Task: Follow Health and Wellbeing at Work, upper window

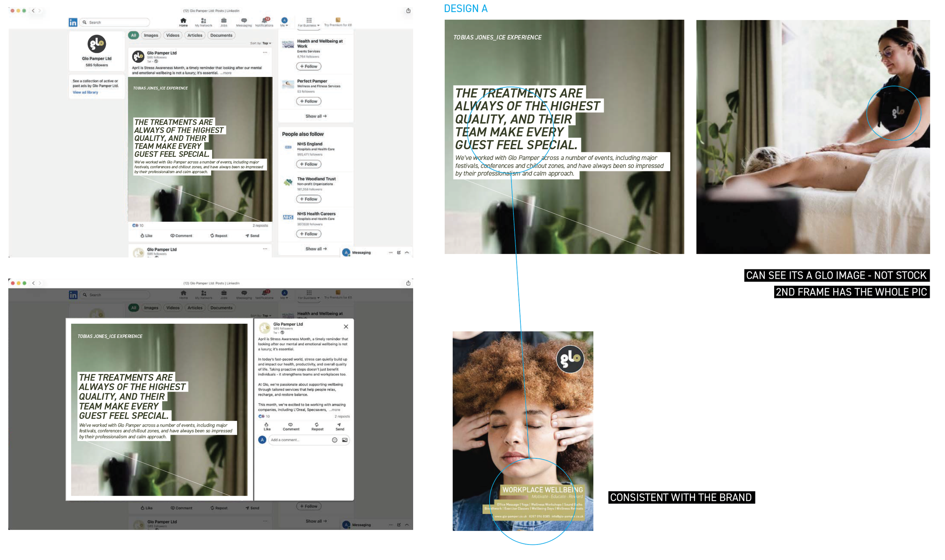Action: [x=308, y=66]
